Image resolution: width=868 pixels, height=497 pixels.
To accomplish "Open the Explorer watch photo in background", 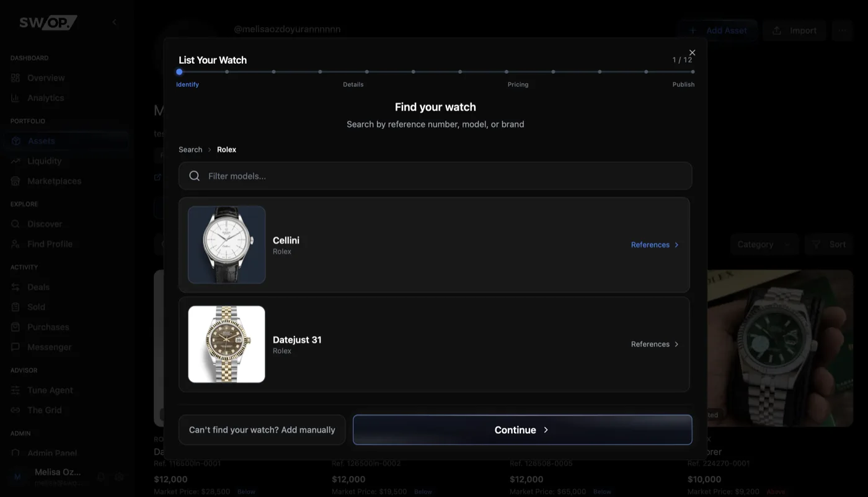I will click(x=781, y=348).
